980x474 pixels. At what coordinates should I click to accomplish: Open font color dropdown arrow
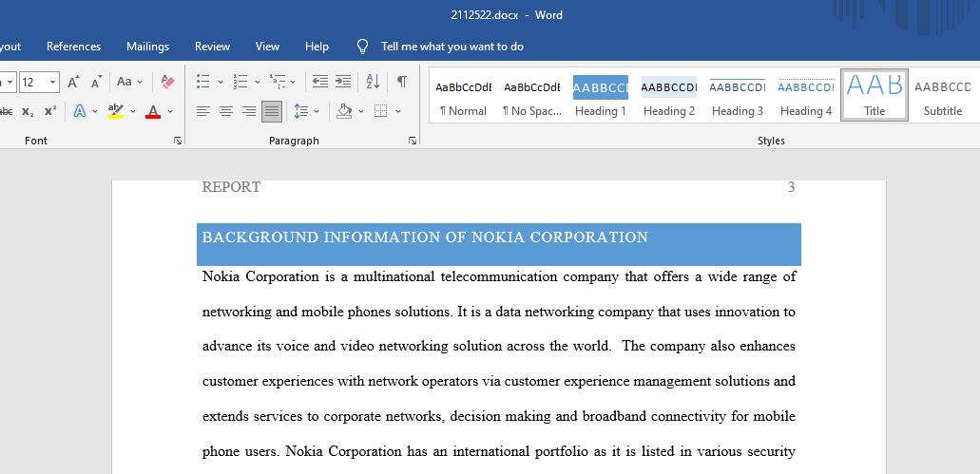[170, 112]
